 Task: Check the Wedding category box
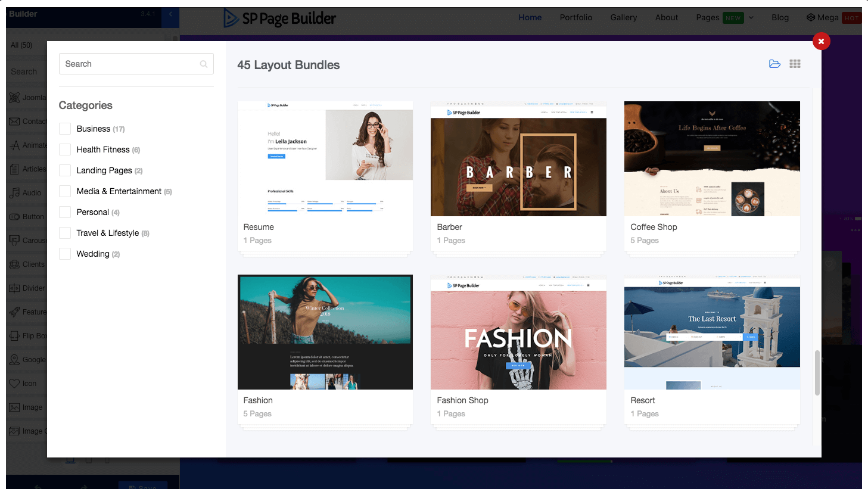[x=65, y=254]
